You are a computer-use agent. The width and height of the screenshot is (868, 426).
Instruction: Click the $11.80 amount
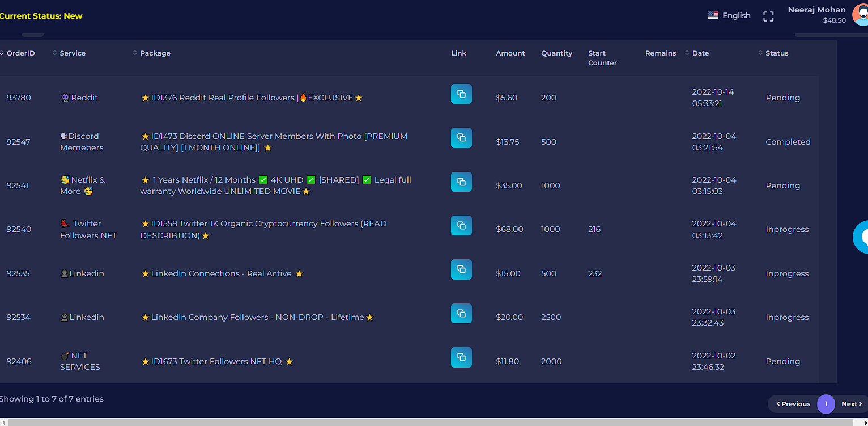coord(507,361)
